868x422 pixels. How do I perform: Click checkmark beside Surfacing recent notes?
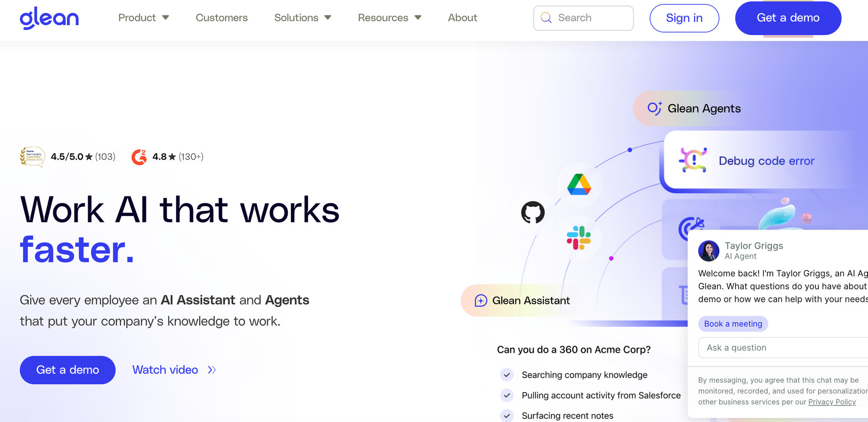pos(506,415)
